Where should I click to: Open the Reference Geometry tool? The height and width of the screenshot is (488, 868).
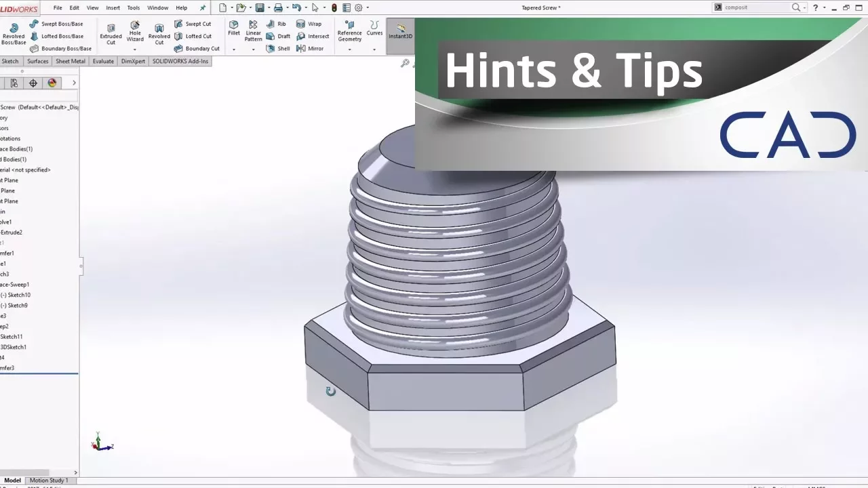pos(349,32)
